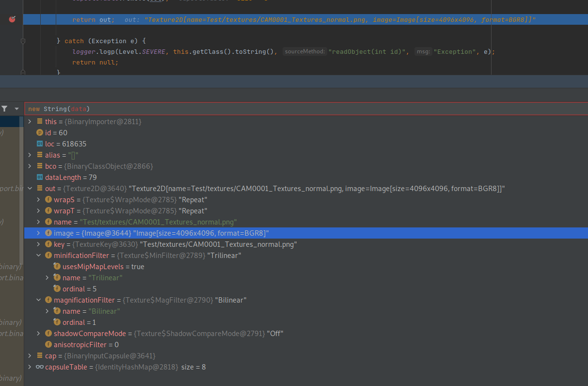Click the 'size = 8' capsuleTable value

[193, 367]
